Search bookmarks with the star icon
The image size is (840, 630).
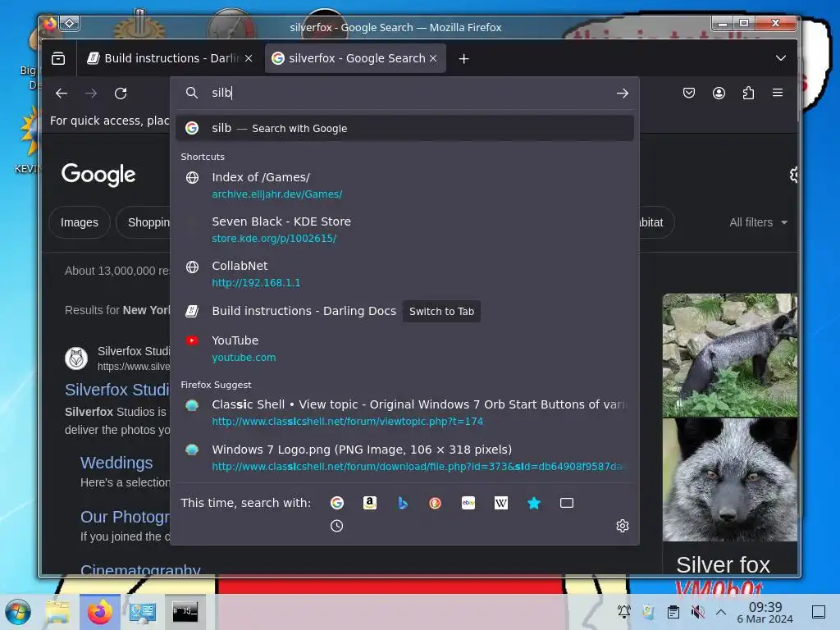pyautogui.click(x=534, y=503)
